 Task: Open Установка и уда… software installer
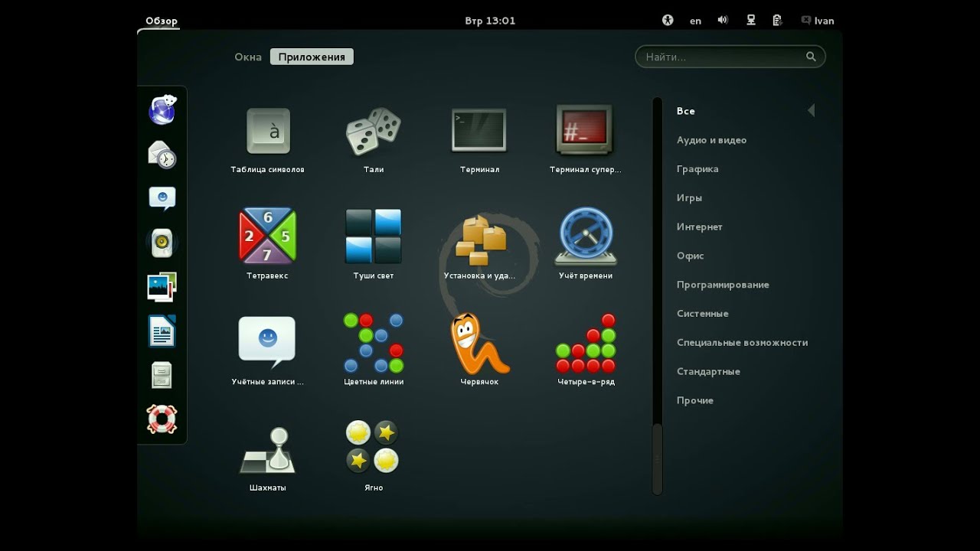[x=479, y=245]
